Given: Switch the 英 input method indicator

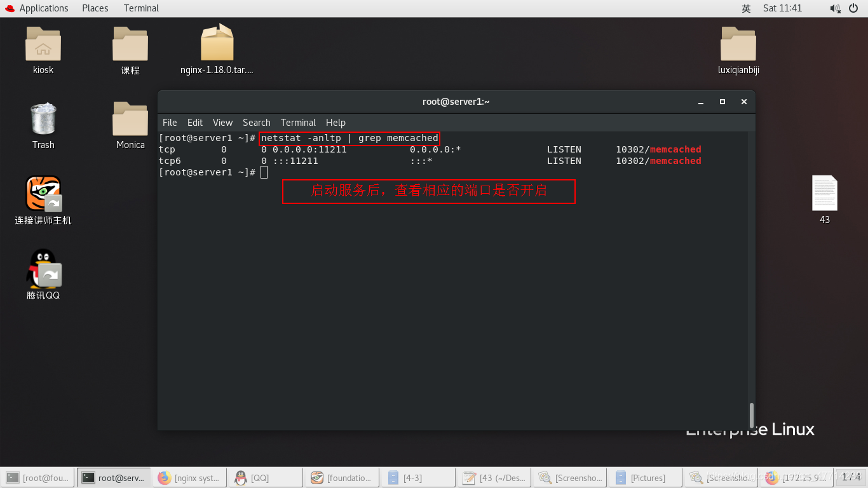Looking at the screenshot, I should 746,8.
